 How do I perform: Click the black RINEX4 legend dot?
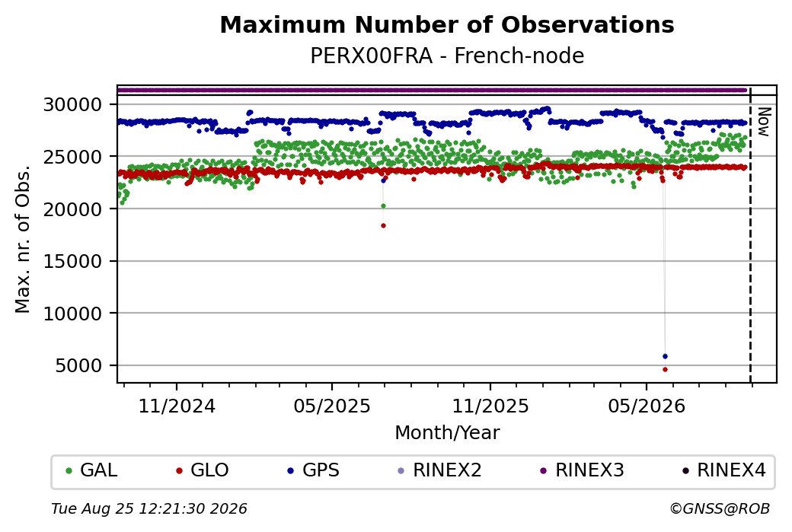click(685, 471)
